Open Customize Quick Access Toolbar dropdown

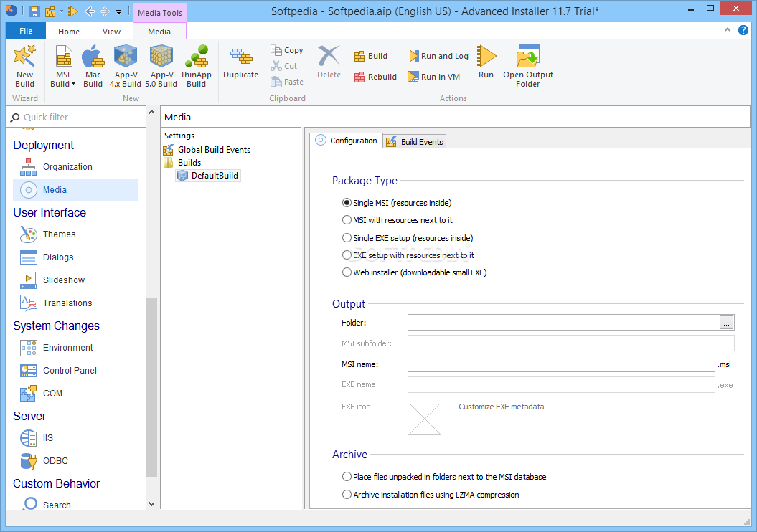[x=119, y=12]
